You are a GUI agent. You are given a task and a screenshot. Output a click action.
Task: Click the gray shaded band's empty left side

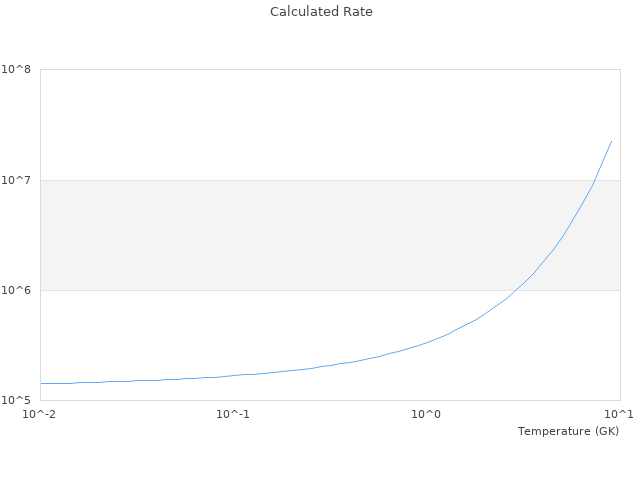150,235
